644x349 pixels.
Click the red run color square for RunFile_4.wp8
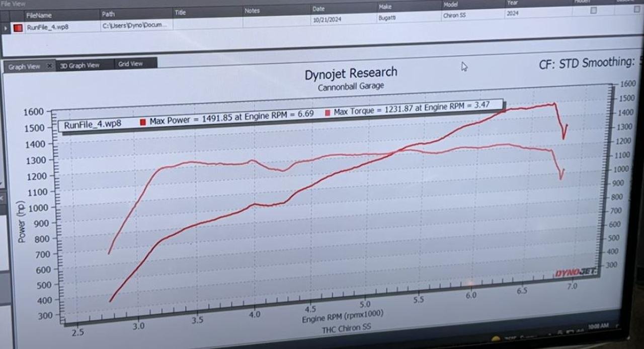coord(18,28)
